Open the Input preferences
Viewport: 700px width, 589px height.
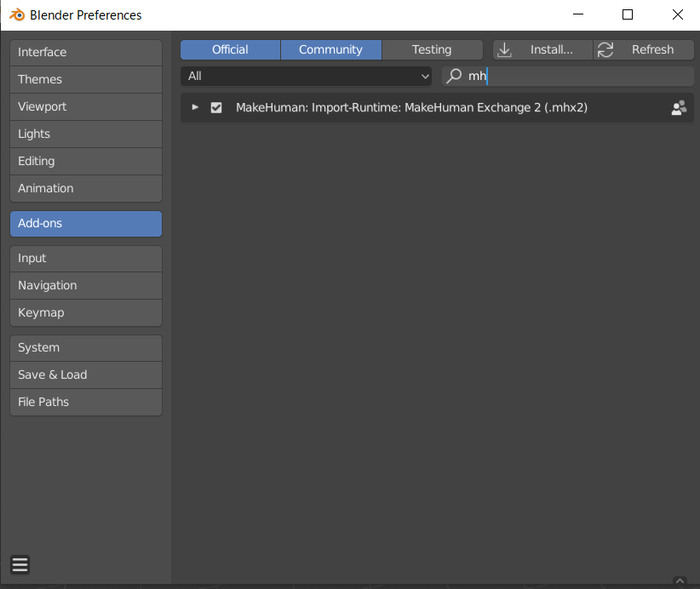tap(86, 259)
